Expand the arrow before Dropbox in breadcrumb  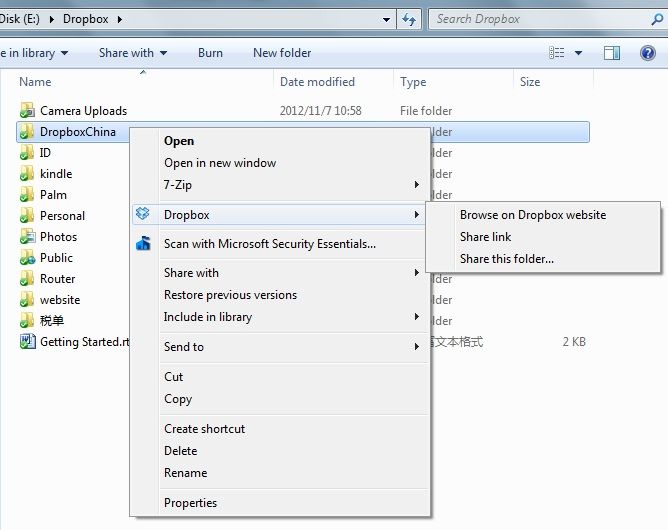pyautogui.click(x=52, y=19)
